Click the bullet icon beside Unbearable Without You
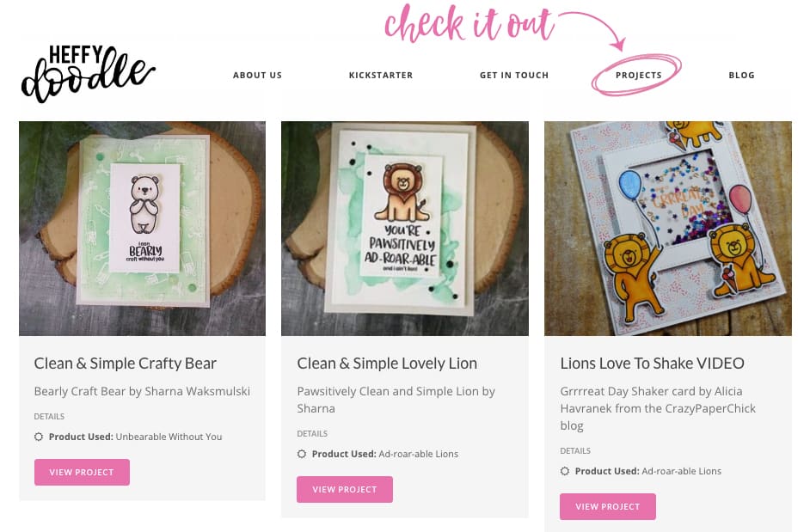 (39, 437)
